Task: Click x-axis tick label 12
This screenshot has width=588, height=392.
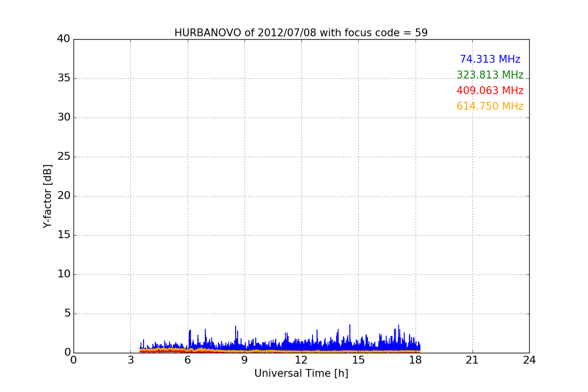Action: 301,360
